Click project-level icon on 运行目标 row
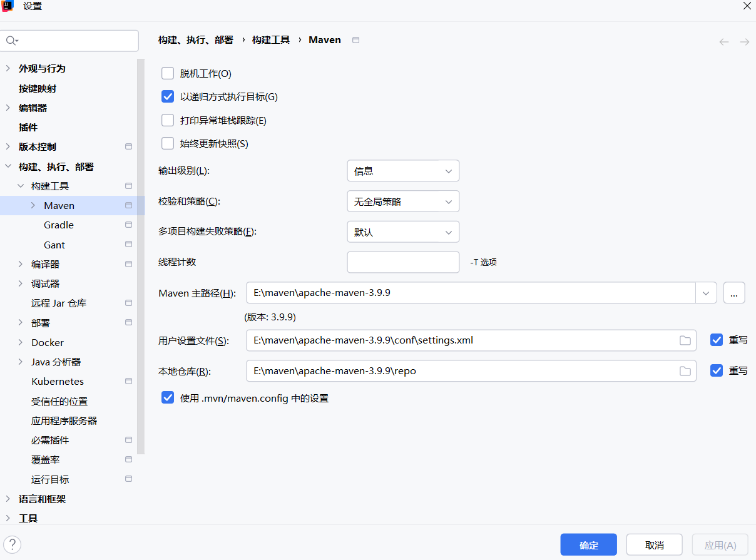This screenshot has width=756, height=560. [x=129, y=479]
